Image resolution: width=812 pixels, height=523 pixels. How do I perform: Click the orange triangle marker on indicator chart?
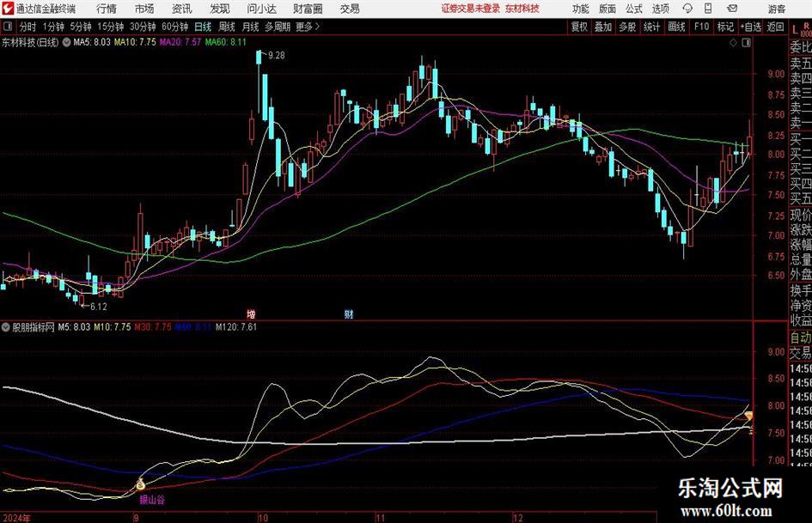(748, 416)
